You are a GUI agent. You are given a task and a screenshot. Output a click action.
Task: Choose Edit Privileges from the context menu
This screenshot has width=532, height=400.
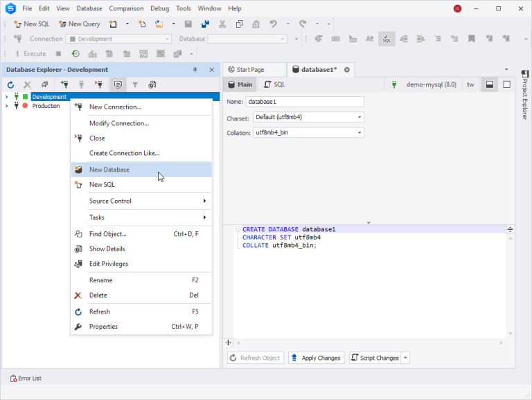(x=141, y=264)
